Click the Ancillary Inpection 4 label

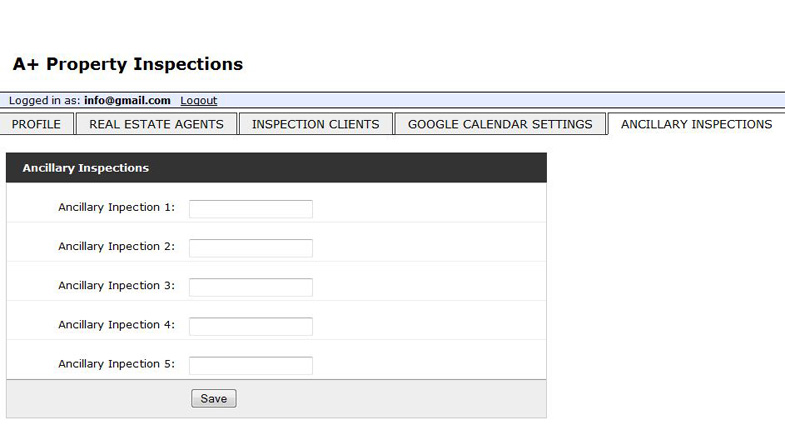(x=117, y=325)
